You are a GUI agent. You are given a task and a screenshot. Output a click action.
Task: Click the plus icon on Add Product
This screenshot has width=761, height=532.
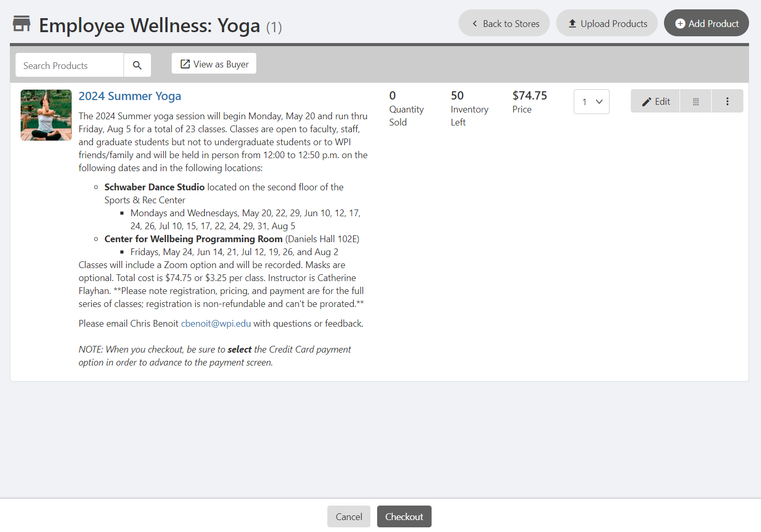pos(680,24)
